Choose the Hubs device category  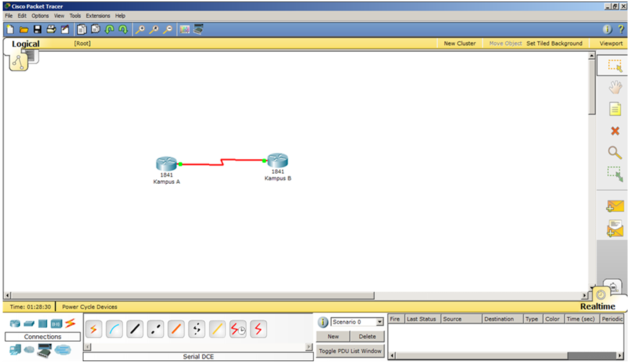point(43,324)
